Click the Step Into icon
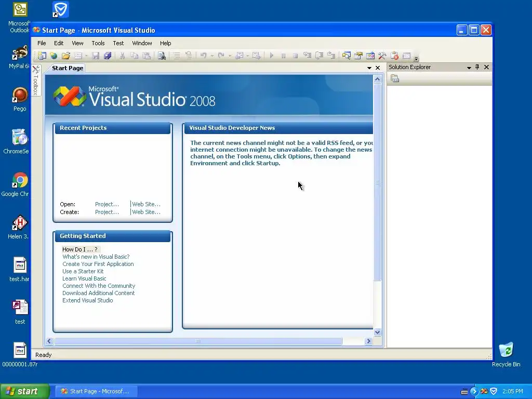532x399 pixels. (x=308, y=55)
